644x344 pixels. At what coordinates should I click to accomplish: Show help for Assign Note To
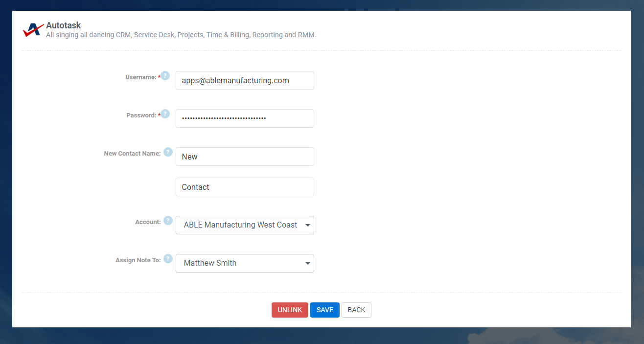pos(168,259)
